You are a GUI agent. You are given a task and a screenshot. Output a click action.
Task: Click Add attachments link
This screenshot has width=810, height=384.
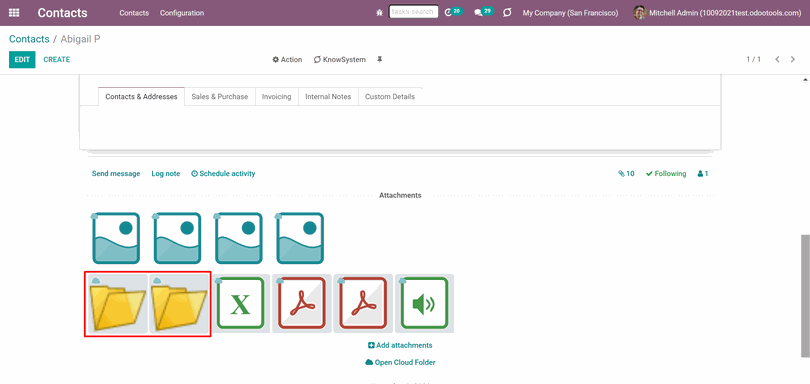pos(400,345)
